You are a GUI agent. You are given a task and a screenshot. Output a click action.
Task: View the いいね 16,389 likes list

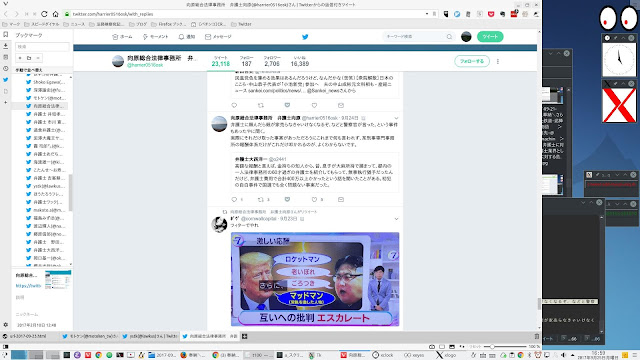300,61
